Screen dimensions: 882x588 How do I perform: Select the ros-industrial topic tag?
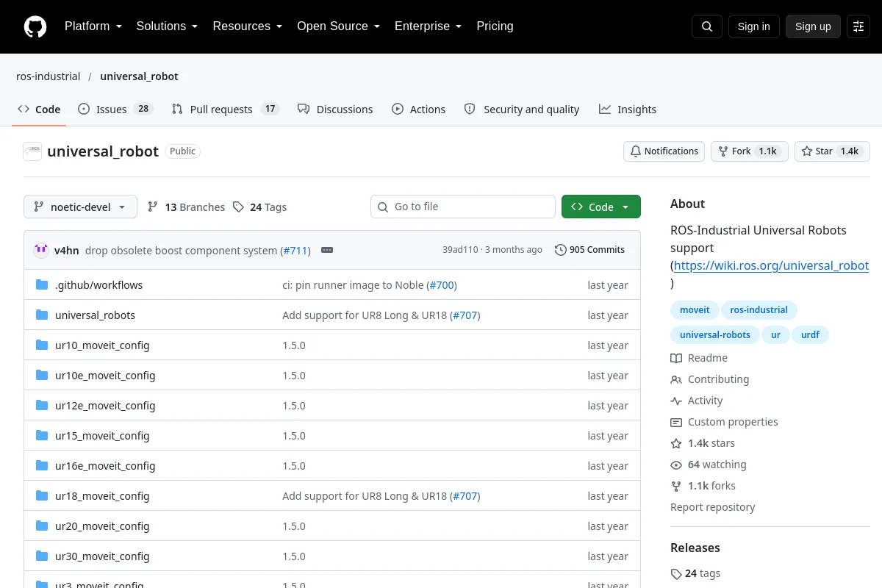click(759, 310)
